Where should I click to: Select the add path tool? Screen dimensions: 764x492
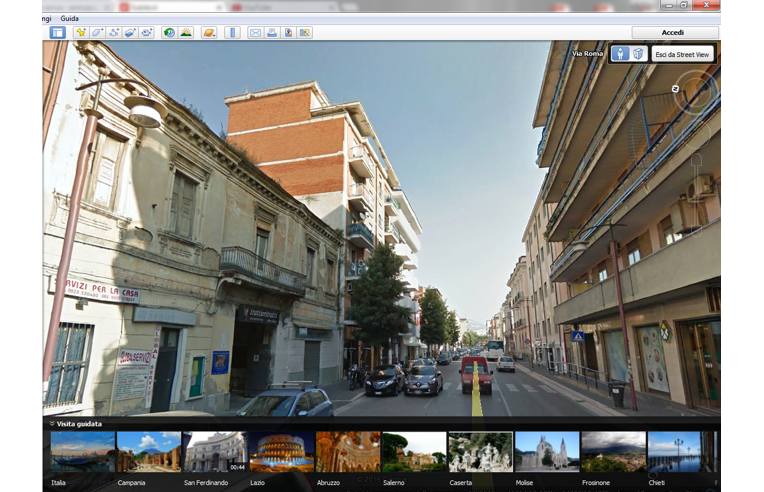[x=114, y=33]
